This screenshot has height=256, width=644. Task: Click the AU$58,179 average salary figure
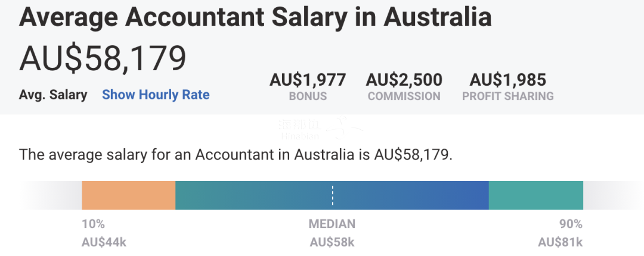pyautogui.click(x=103, y=59)
